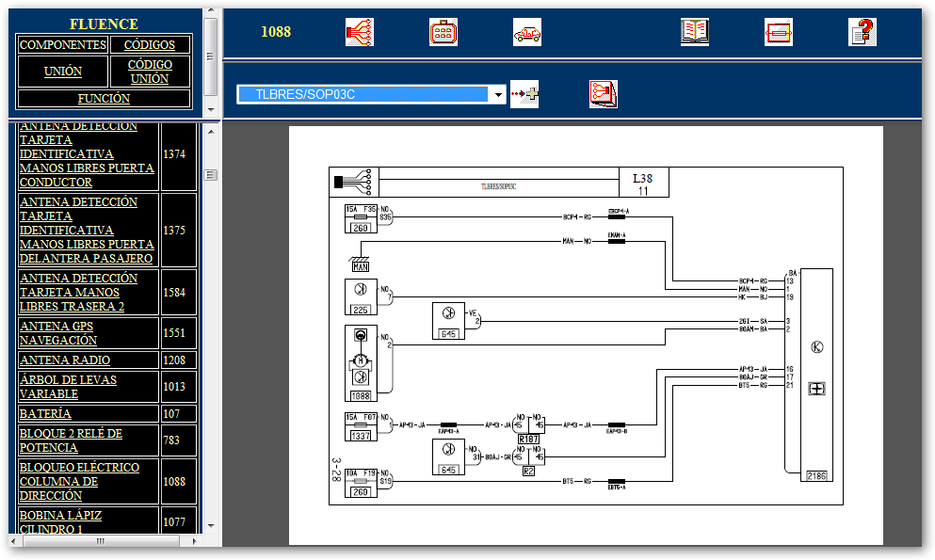Click the dropdown arrow next to TLBRES/SOP03C
This screenshot has height=560, width=935.
498,94
